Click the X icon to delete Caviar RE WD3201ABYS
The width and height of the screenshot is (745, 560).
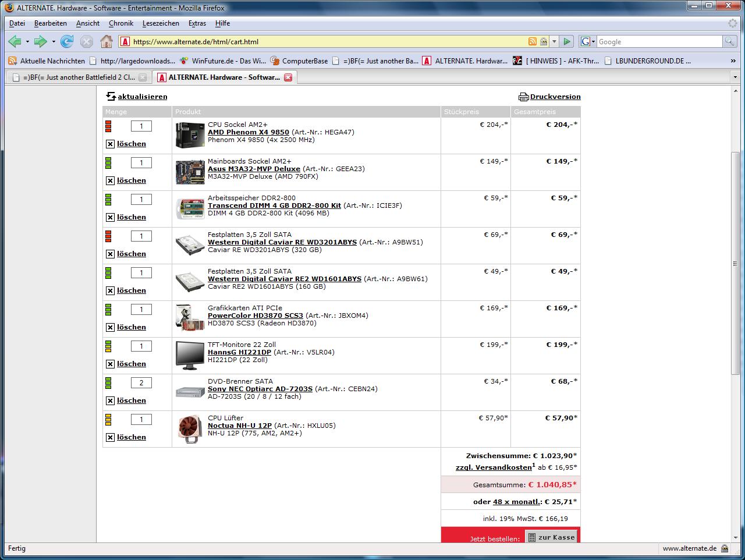pyautogui.click(x=110, y=254)
